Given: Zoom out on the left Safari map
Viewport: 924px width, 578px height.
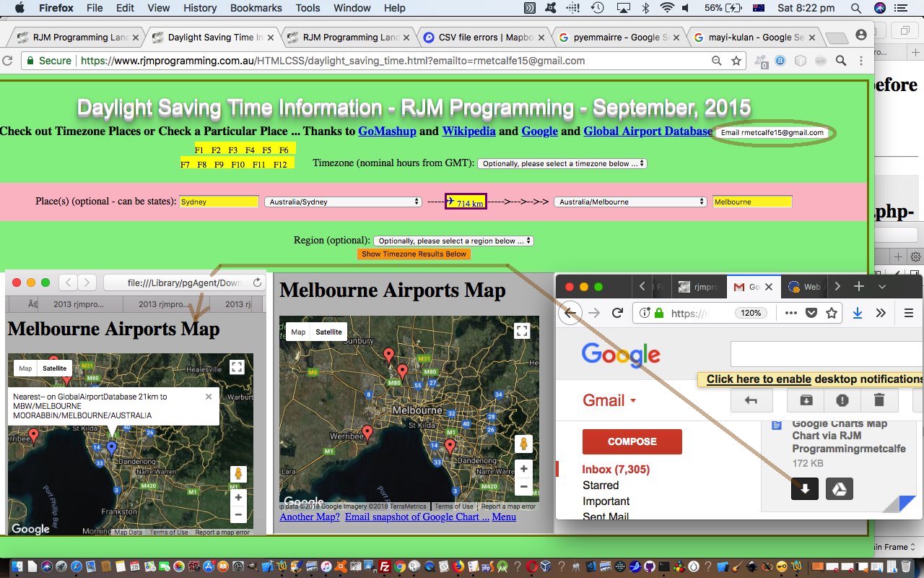Looking at the screenshot, I should tap(237, 514).
